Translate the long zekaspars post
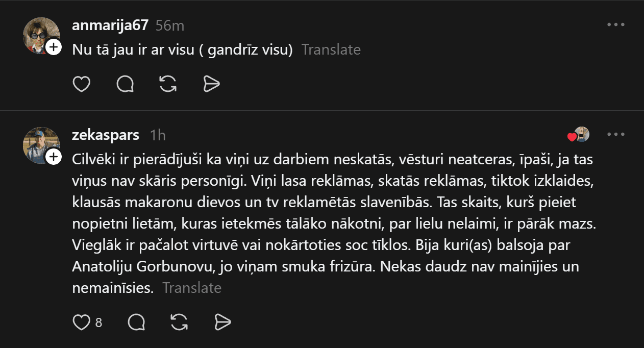The width and height of the screenshot is (644, 348). point(192,288)
